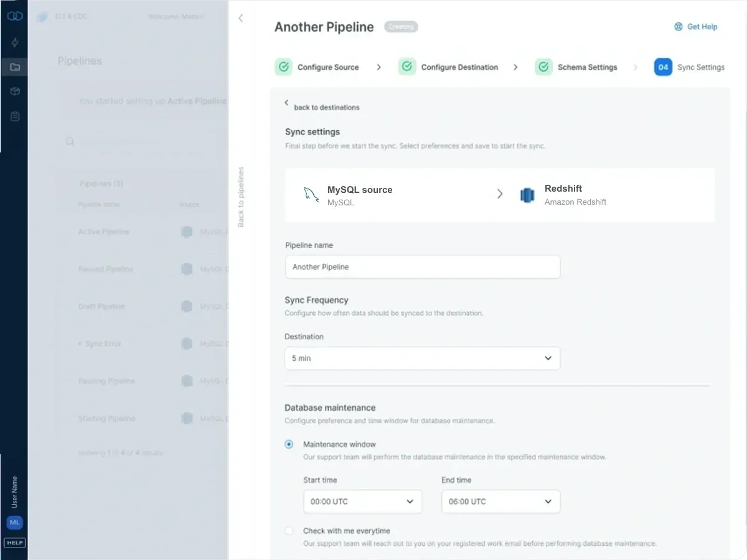Click chevron after Configure Source step
The image size is (747, 560).
click(x=378, y=67)
